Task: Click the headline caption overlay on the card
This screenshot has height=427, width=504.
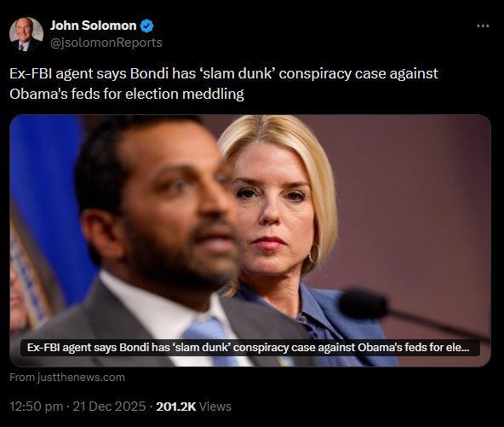Action: [x=250, y=348]
